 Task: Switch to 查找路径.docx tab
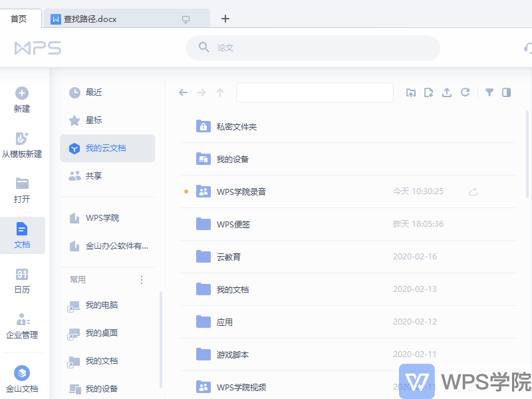coord(126,19)
